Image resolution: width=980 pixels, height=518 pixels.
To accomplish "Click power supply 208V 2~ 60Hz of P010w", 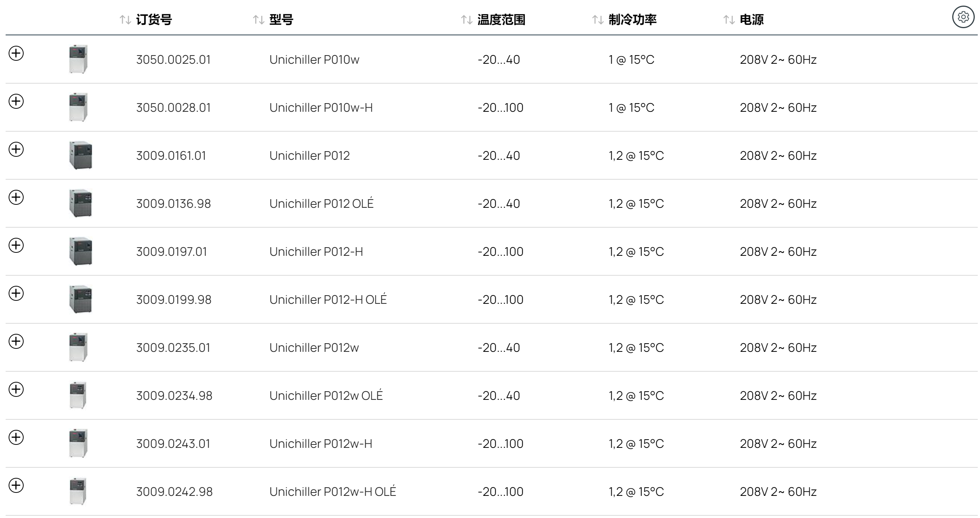I will 778,60.
